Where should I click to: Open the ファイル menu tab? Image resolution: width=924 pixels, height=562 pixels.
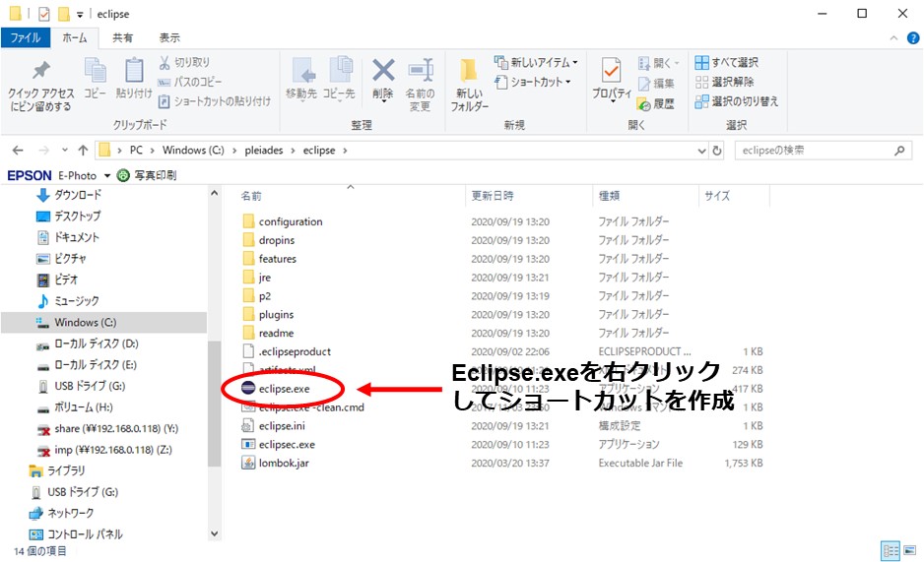pyautogui.click(x=26, y=37)
